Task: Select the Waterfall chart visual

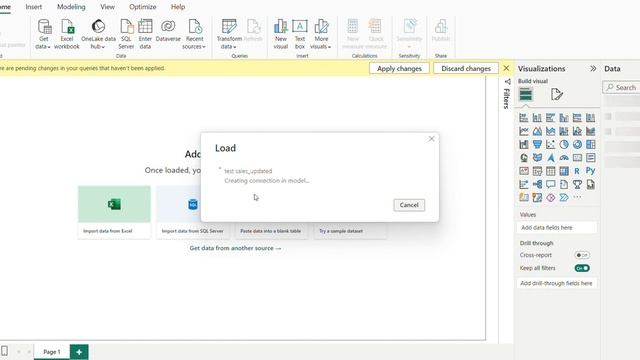Action: (x=524, y=144)
